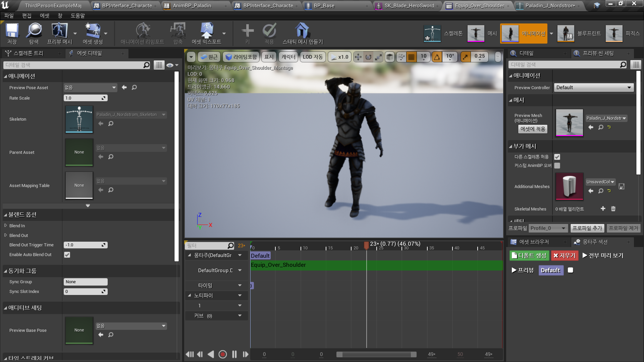
Task: Click the 디폴트 생성 button
Action: tap(529, 255)
